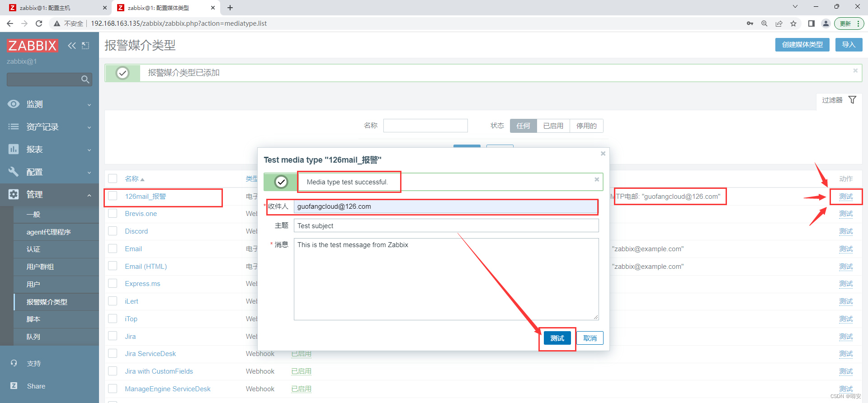Screen dimensions: 868x403
Task: Expand the 资产记录 menu
Action: (49, 127)
